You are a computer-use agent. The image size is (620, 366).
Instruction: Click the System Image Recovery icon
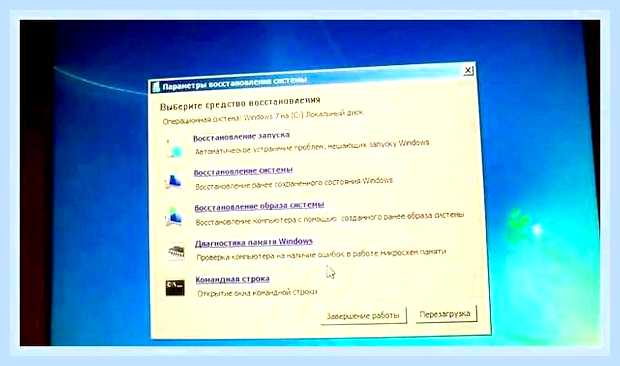(x=174, y=217)
